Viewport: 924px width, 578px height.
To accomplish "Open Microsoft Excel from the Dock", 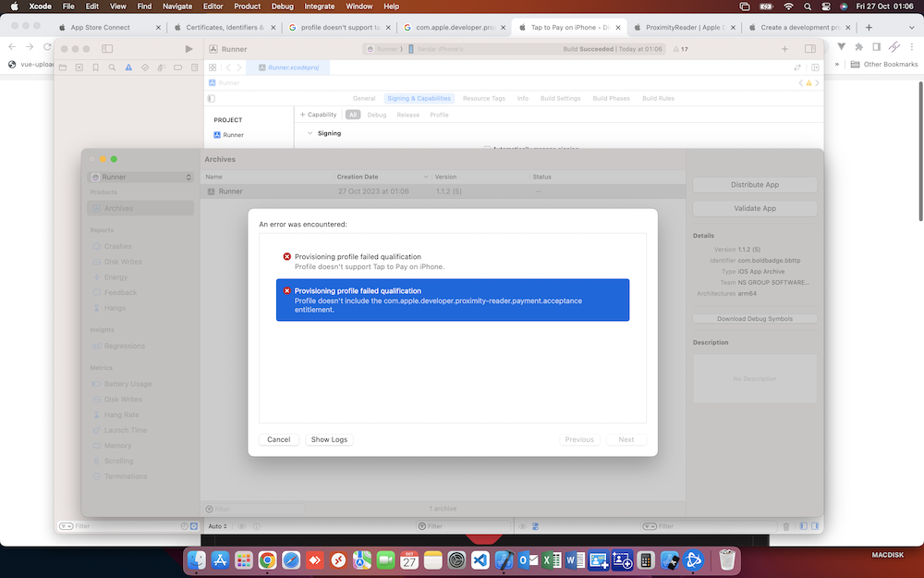I will [551, 560].
